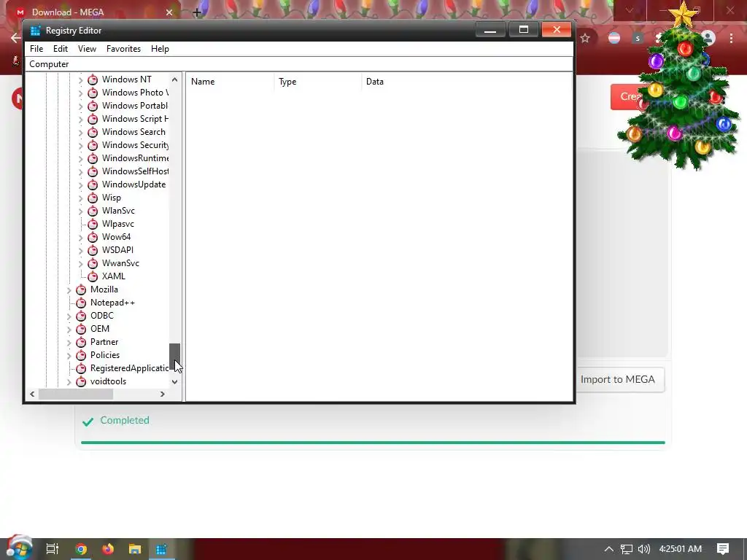This screenshot has width=747, height=560.
Task: Click the voidtools key ornament icon
Action: coord(81,381)
